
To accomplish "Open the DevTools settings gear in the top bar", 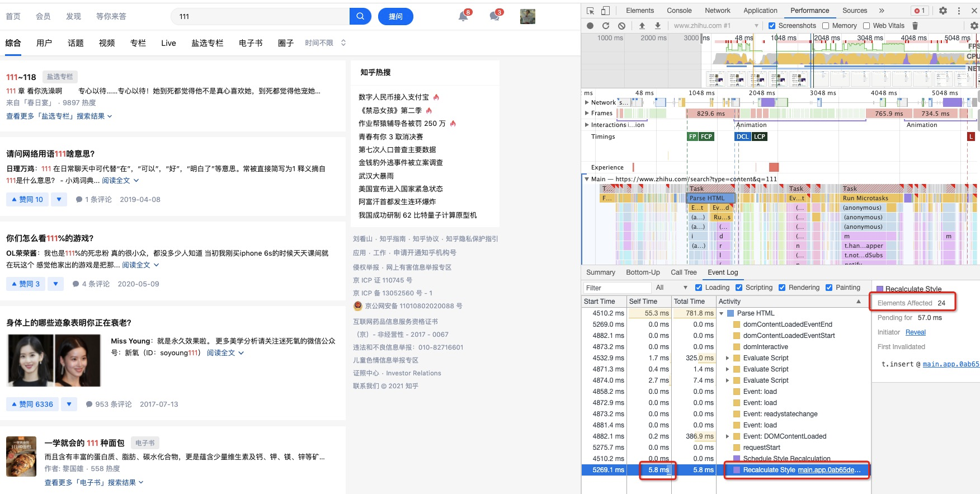I will [943, 11].
